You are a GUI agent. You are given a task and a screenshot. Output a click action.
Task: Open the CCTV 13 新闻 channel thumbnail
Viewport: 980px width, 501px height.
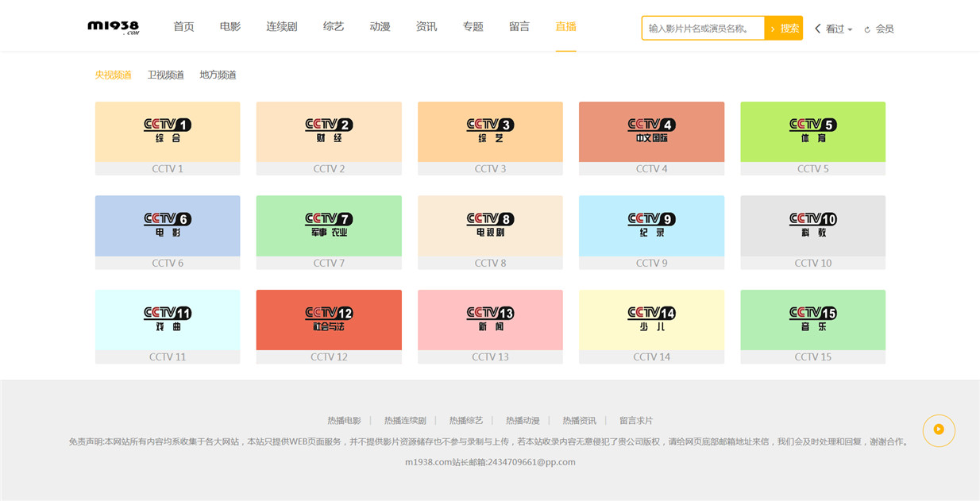coord(490,320)
